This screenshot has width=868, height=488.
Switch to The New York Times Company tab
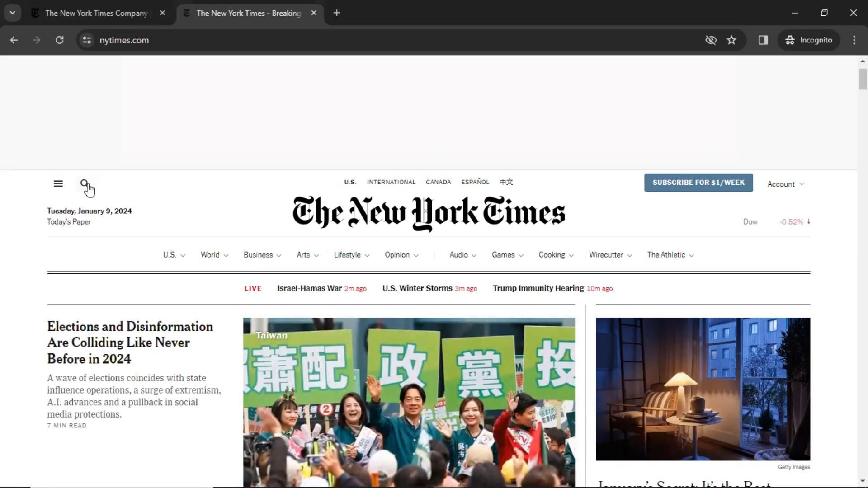[96, 13]
